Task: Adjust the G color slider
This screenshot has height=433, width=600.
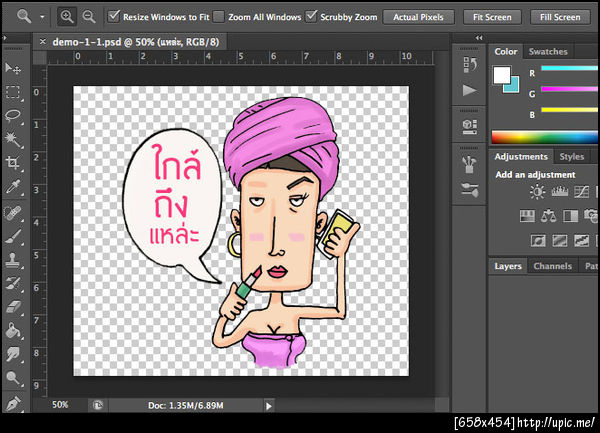Action: click(569, 89)
